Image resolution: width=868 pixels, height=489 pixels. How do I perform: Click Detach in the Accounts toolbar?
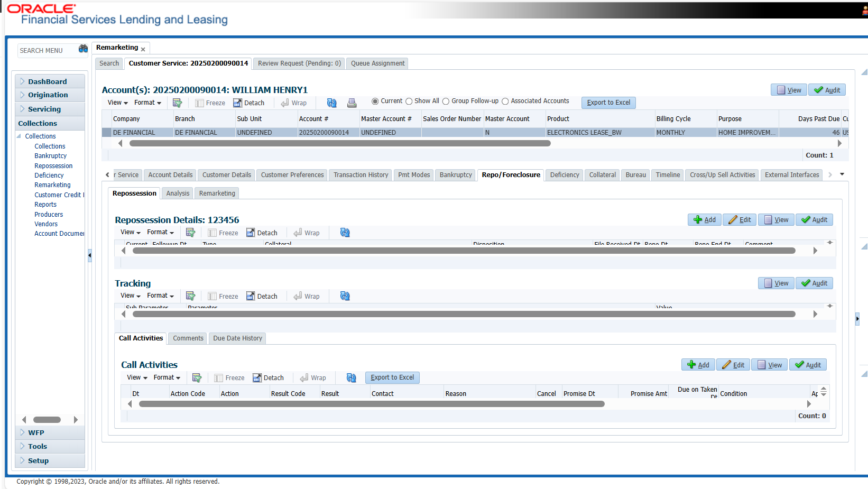(x=248, y=103)
